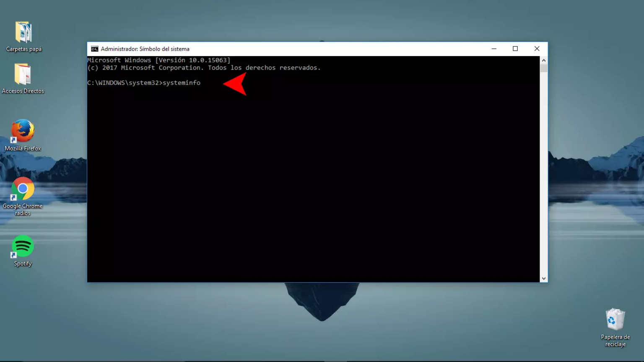Screen dimensions: 644x362
Task: Click the scrollbar down arrow in console
Action: [x=544, y=278]
